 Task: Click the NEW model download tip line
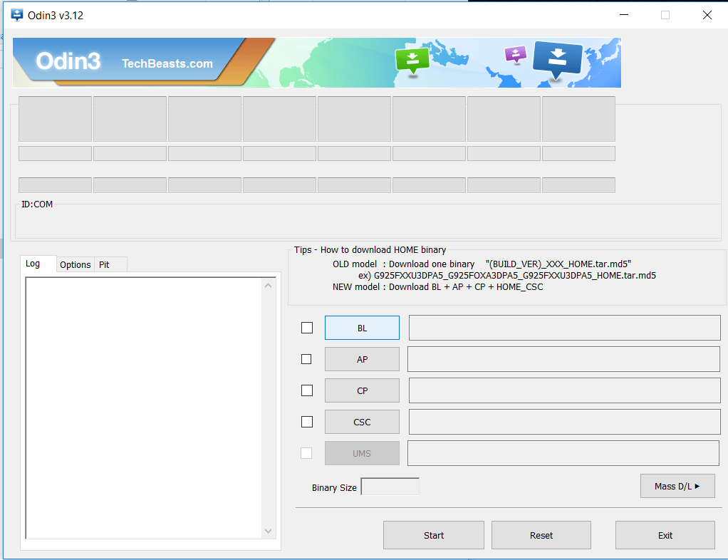tap(437, 287)
